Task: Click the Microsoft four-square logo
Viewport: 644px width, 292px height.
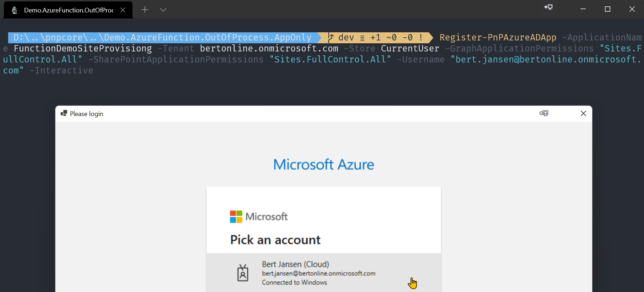Action: [236, 217]
